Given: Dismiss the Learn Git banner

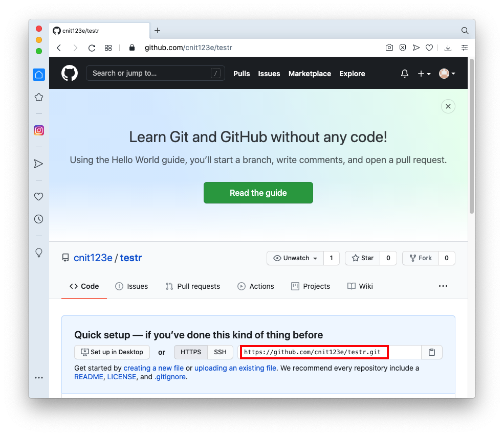Looking at the screenshot, I should tap(448, 106).
